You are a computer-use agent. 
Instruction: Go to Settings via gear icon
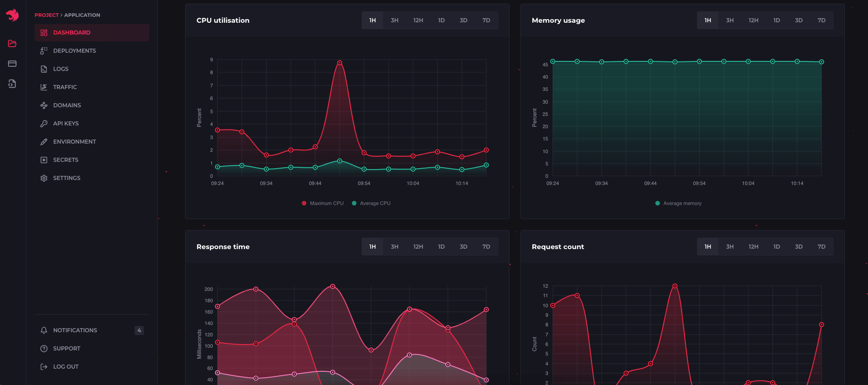(44, 178)
